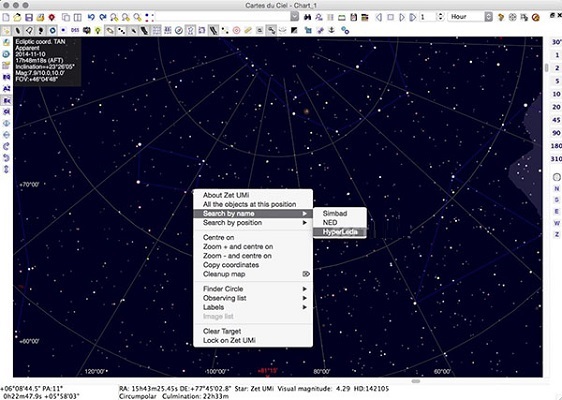Expand the Observing list submenu
This screenshot has width=562, height=400.
[x=253, y=298]
